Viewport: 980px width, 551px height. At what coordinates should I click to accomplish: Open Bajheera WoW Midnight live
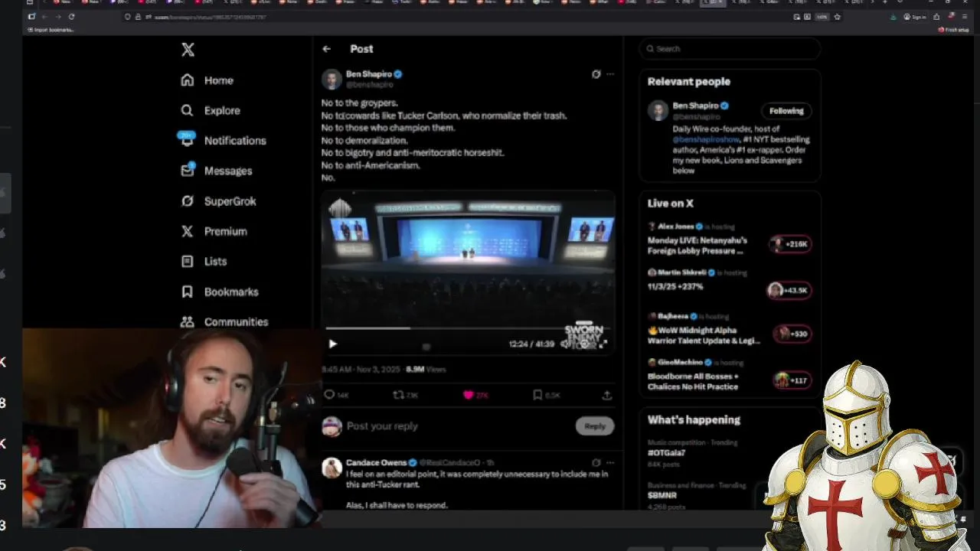(704, 335)
